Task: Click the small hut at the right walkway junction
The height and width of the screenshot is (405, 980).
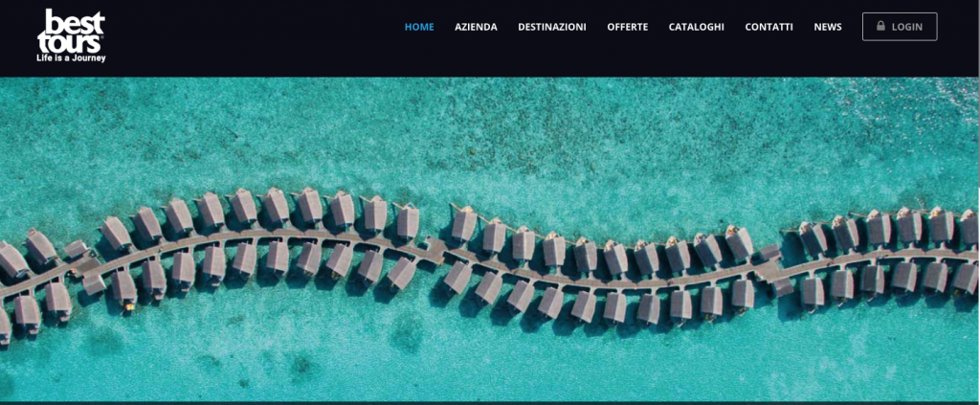Action: (770, 253)
